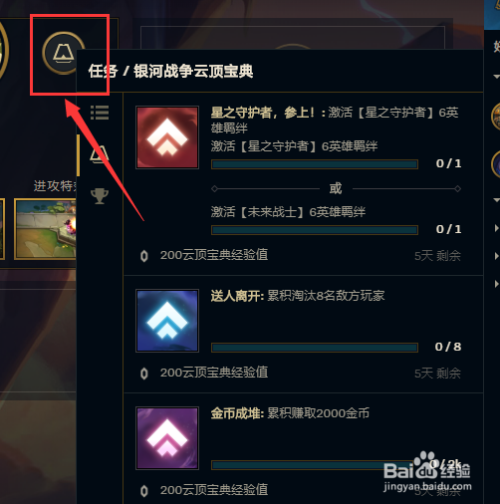Click the purple 金币成堆 mission icon
This screenshot has width=500, height=504.
167,438
